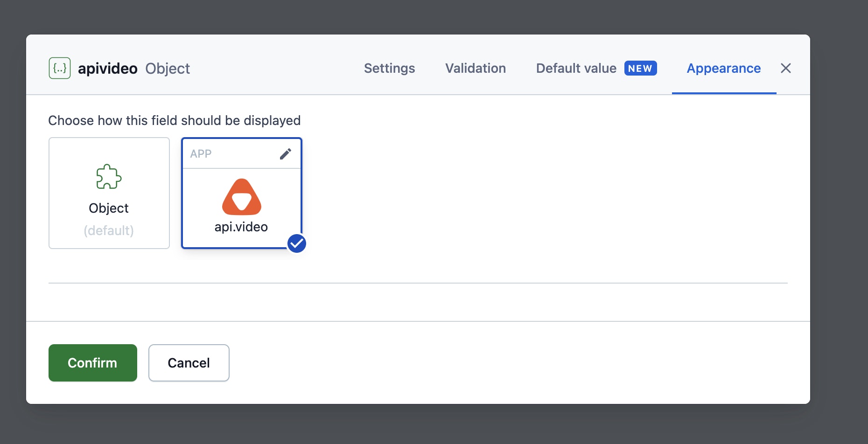
Task: Click the green puzzle piece icon
Action: click(109, 176)
